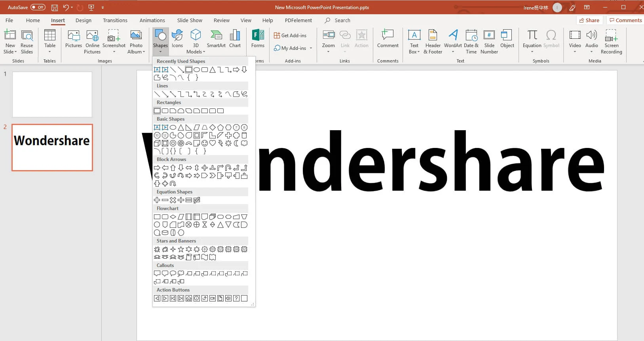Choose the multiplication sign in Equation Shapes
The height and width of the screenshot is (341, 644).
tap(173, 200)
